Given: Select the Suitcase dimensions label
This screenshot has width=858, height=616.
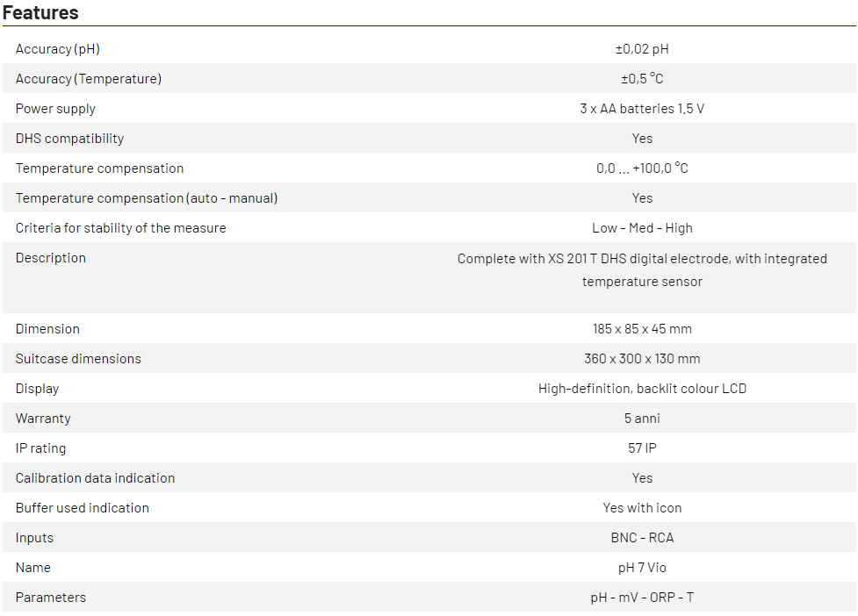Looking at the screenshot, I should click(78, 359).
